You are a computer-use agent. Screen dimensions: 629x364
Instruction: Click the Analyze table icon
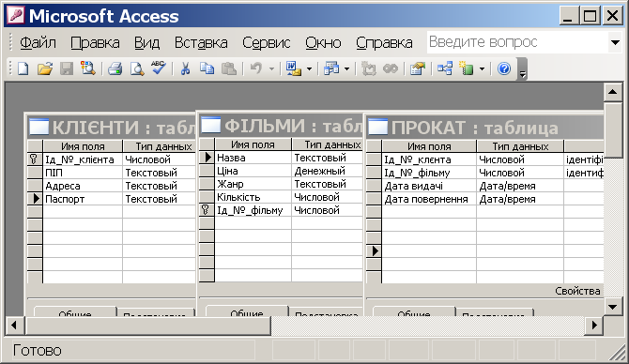(331, 68)
